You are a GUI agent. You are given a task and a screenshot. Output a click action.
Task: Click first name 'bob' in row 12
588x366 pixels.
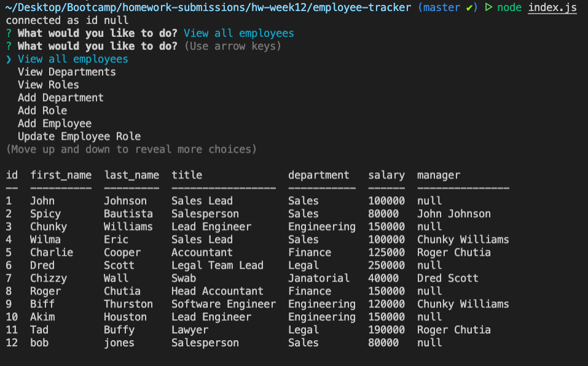39,343
